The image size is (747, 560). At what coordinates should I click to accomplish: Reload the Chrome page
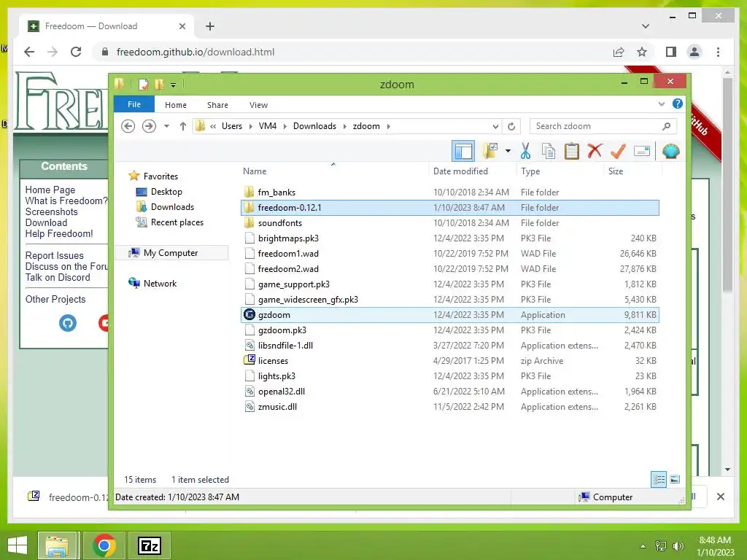tap(76, 52)
